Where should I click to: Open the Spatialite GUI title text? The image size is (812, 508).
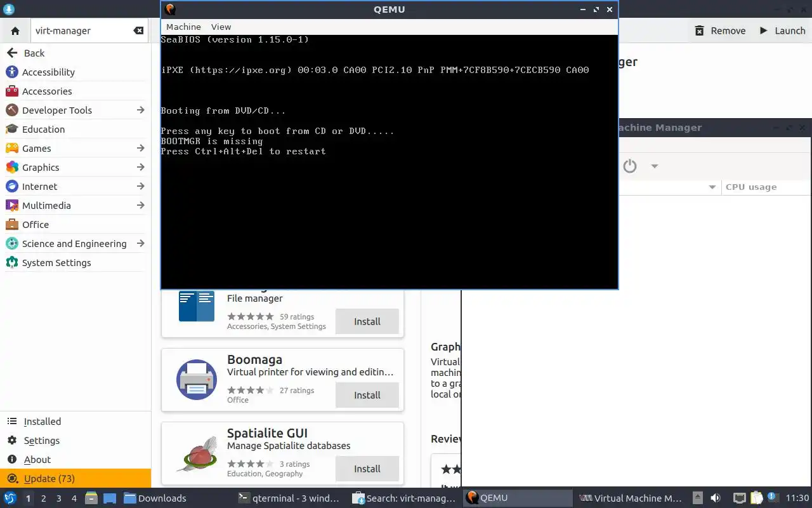pos(267,433)
